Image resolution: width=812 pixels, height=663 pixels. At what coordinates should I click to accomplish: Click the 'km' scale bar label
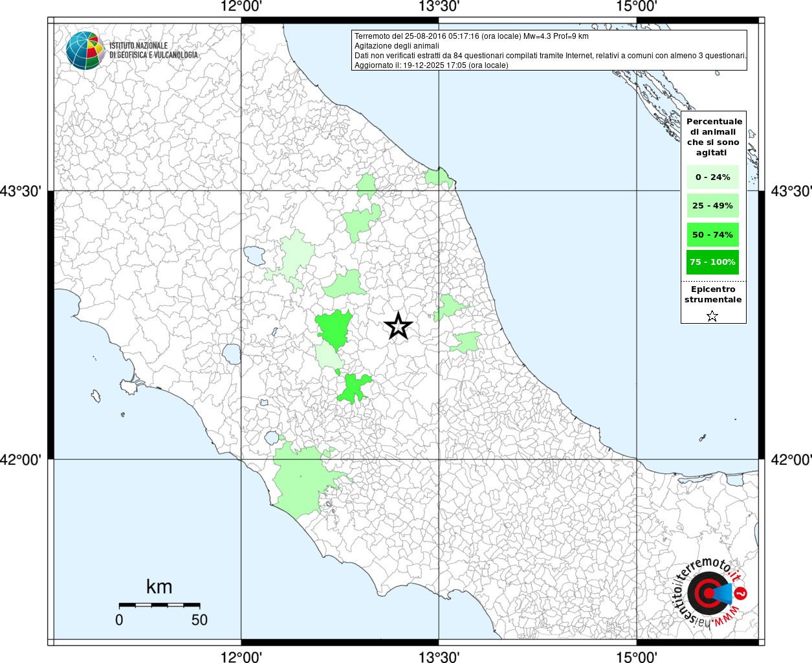[x=159, y=587]
